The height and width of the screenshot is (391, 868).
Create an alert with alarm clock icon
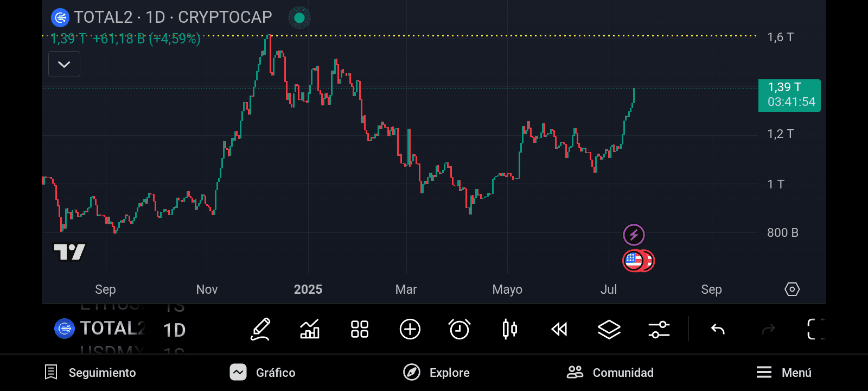tap(459, 329)
